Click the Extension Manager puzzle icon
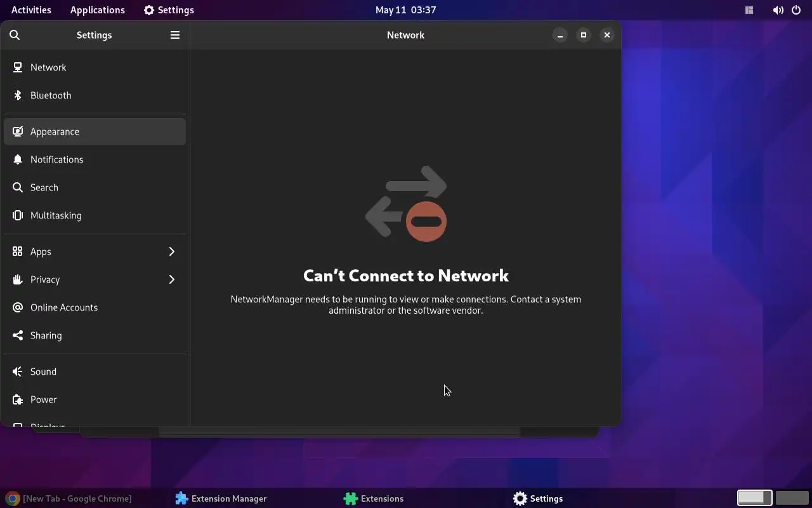Viewport: 812px width, 508px height. tap(182, 498)
